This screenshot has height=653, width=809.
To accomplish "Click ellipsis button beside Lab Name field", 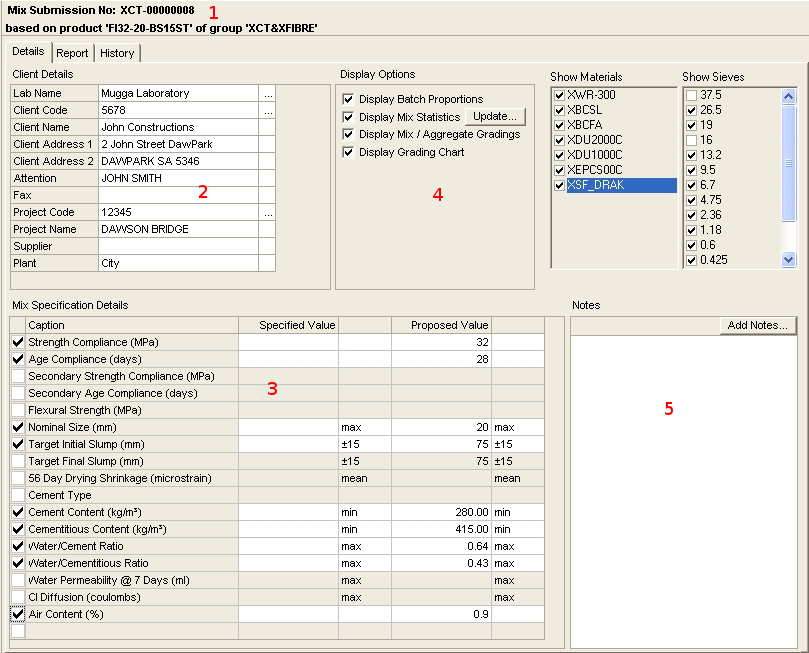I will point(267,94).
